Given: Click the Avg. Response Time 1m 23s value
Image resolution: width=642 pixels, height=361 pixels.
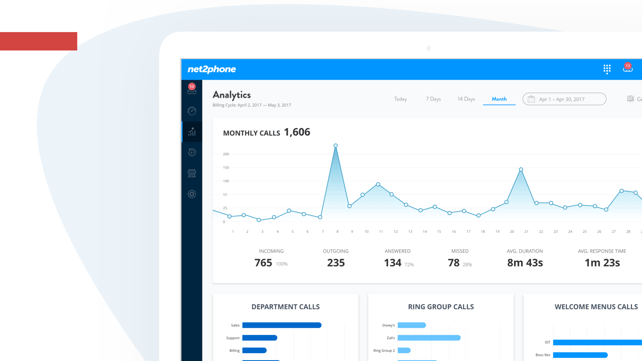Looking at the screenshot, I should pyautogui.click(x=602, y=263).
